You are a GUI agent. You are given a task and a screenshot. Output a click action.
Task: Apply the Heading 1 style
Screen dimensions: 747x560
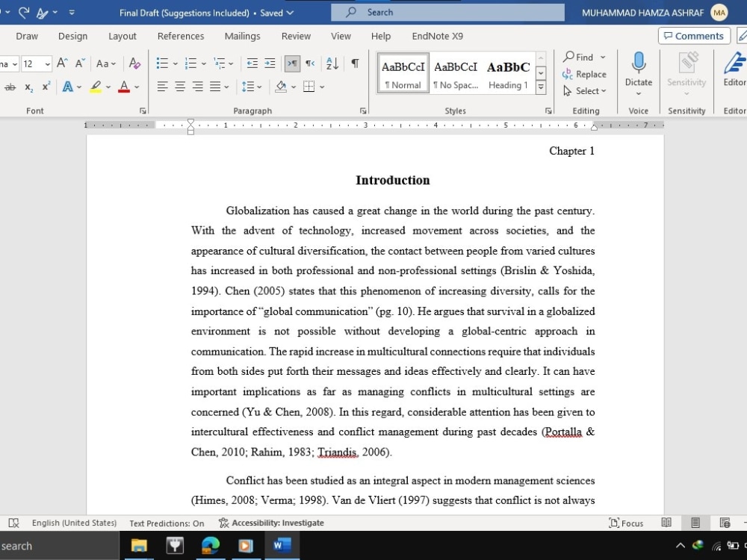click(x=508, y=73)
